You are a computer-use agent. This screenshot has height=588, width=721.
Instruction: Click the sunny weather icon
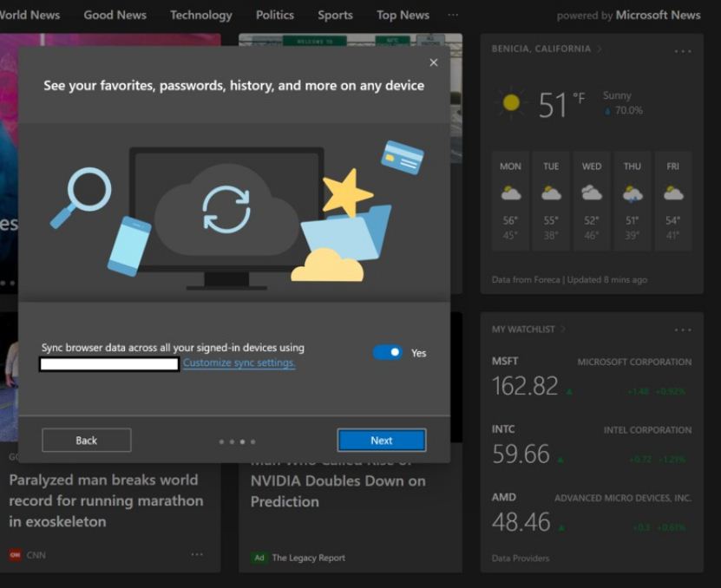tap(510, 102)
